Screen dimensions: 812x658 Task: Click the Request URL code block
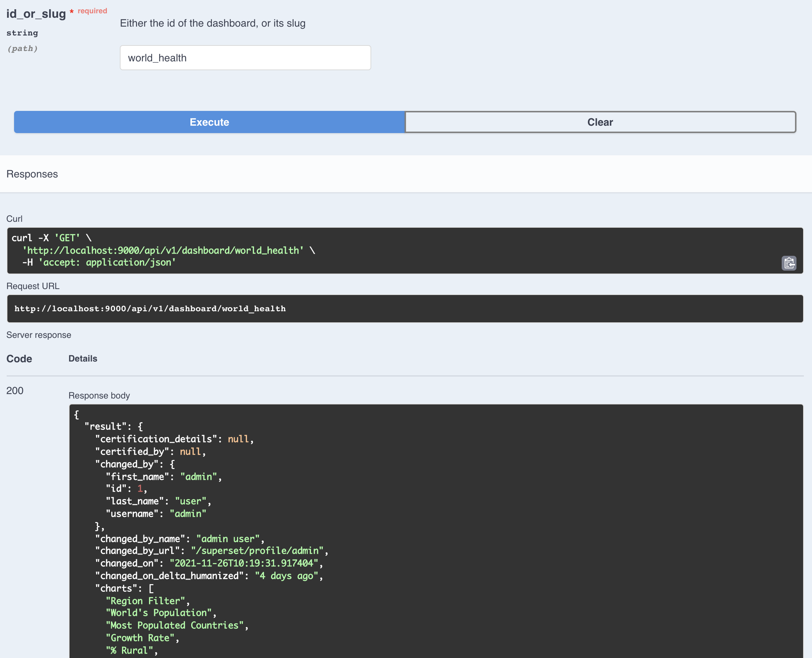405,309
